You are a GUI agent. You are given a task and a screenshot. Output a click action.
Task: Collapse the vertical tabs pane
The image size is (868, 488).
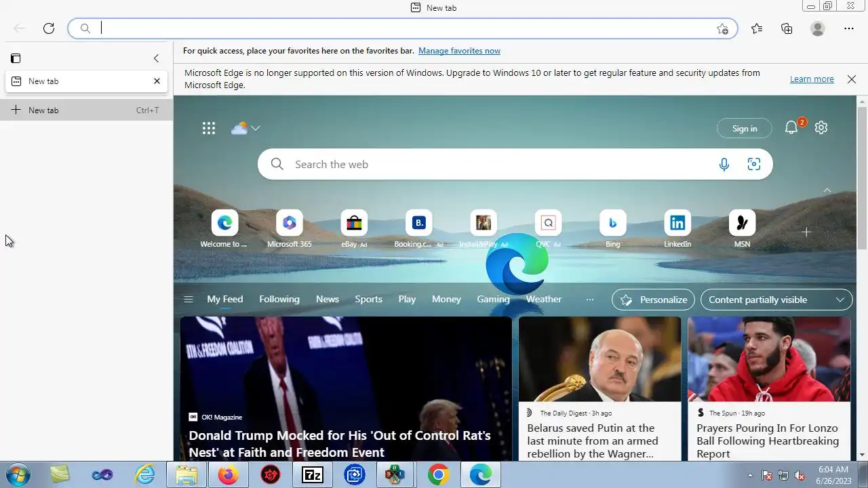156,58
